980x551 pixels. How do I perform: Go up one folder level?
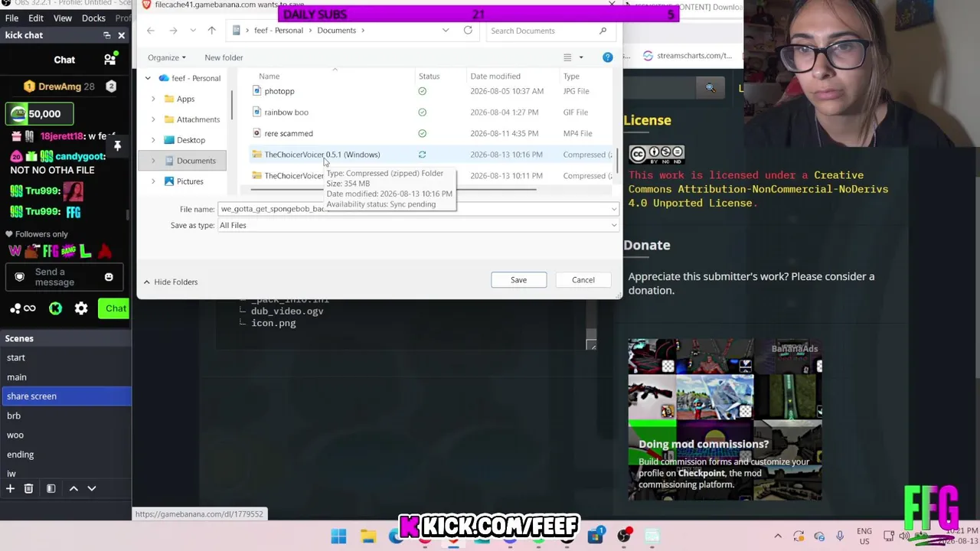tap(211, 31)
